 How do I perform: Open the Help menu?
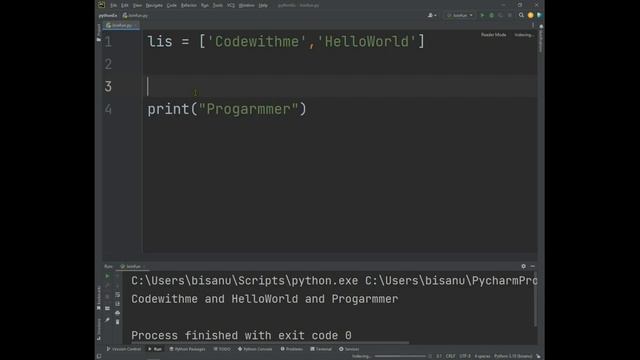pyautogui.click(x=263, y=5)
